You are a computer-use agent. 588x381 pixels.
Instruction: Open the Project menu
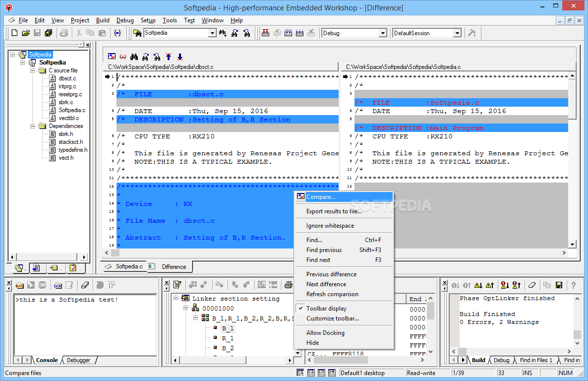80,20
